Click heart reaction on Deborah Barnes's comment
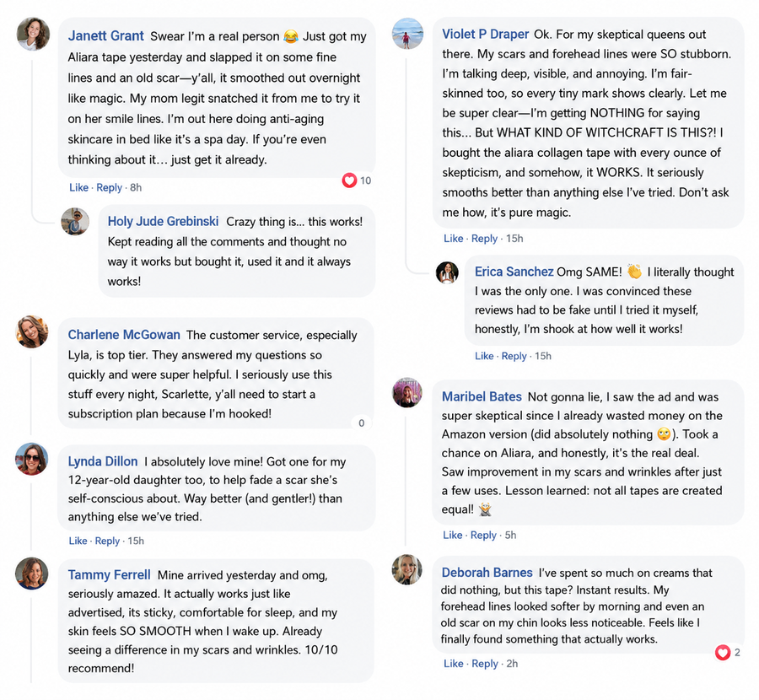This screenshot has height=700, width=759. (x=723, y=653)
